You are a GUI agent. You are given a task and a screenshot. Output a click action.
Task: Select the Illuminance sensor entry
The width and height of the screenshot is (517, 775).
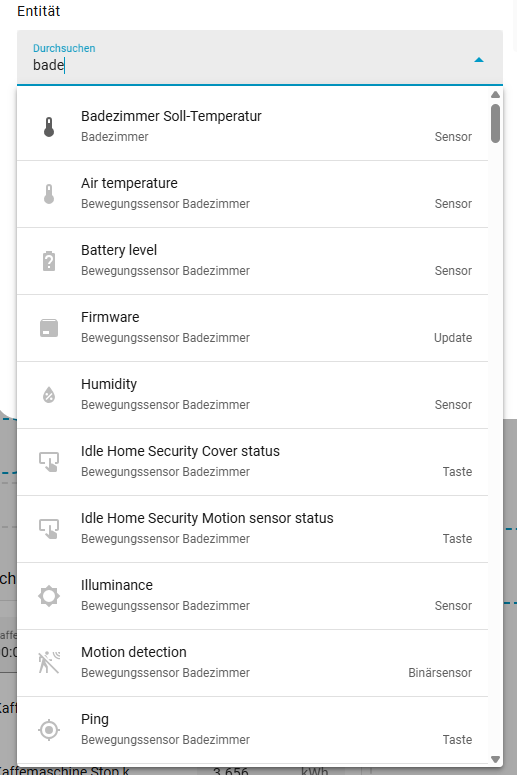pos(253,596)
